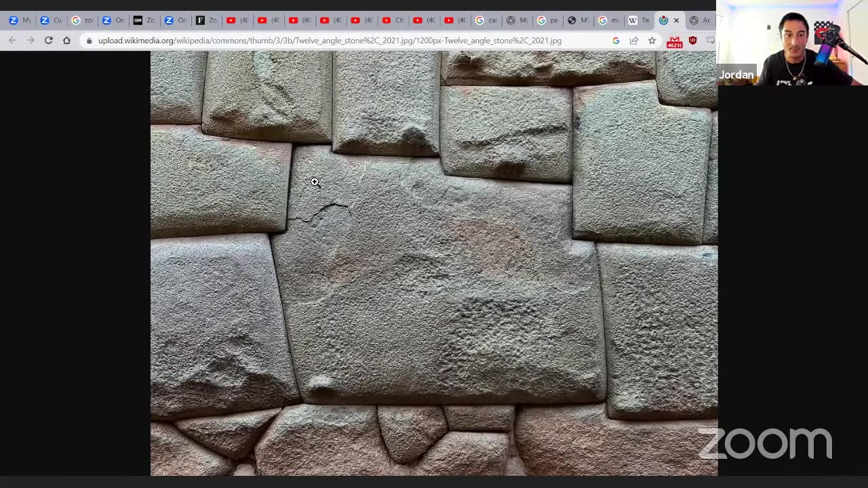Switch to the last tab labeled Ar
Image resolution: width=868 pixels, height=488 pixels.
click(x=700, y=20)
